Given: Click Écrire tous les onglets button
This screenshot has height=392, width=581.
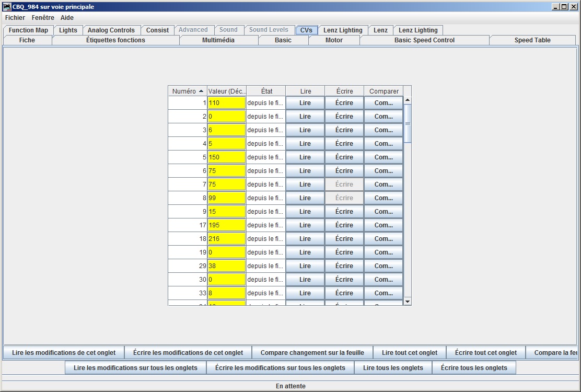Looking at the screenshot, I should (x=474, y=368).
